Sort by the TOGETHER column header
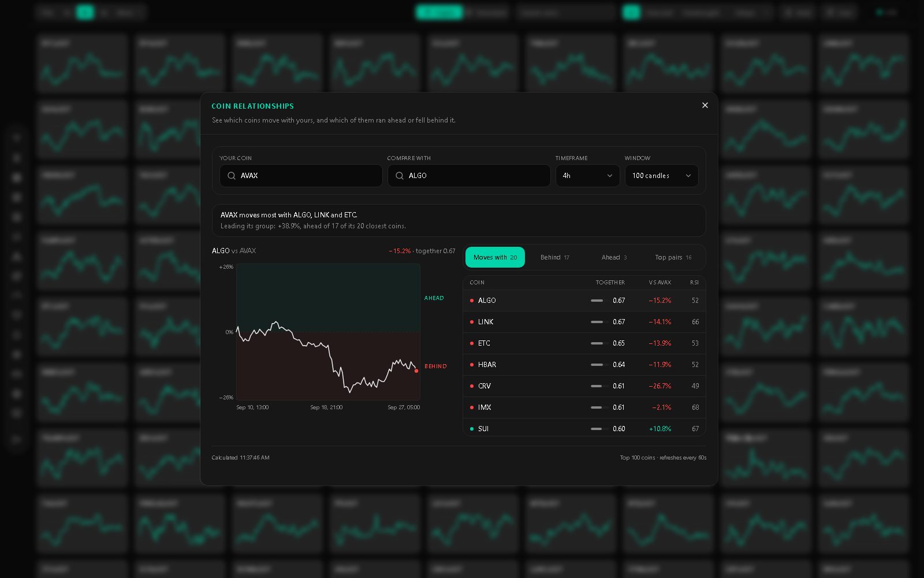 [610, 283]
